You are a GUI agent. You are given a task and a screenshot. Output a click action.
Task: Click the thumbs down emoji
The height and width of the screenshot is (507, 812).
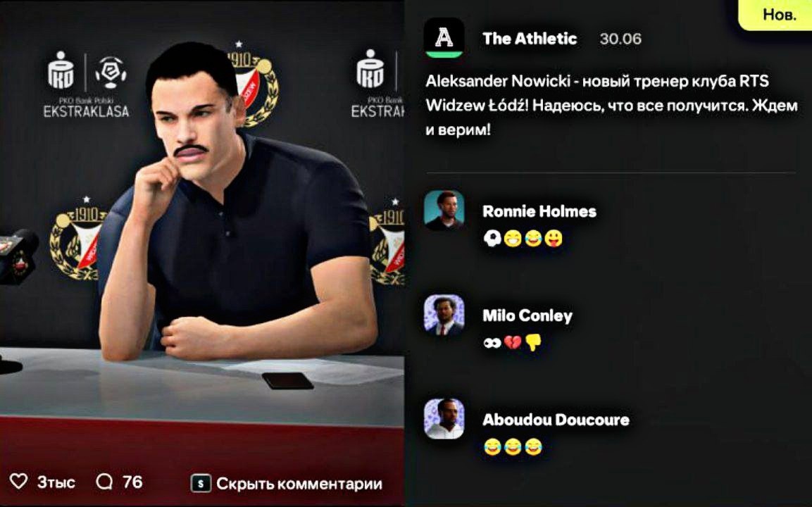(533, 342)
